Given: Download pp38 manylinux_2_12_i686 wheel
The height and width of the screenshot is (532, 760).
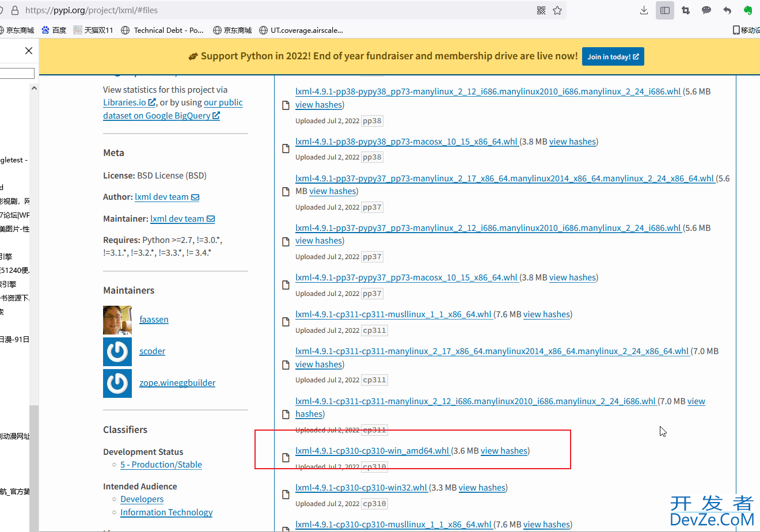Looking at the screenshot, I should pos(488,92).
